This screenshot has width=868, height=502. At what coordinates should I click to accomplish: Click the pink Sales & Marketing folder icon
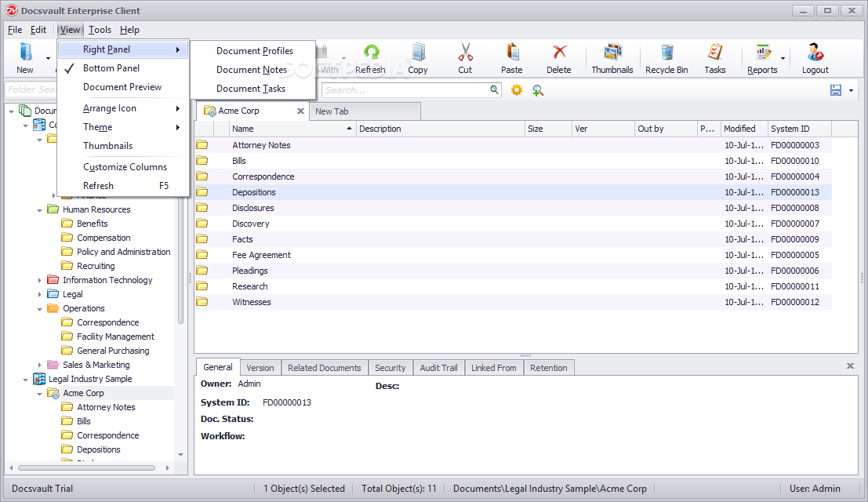(x=53, y=364)
